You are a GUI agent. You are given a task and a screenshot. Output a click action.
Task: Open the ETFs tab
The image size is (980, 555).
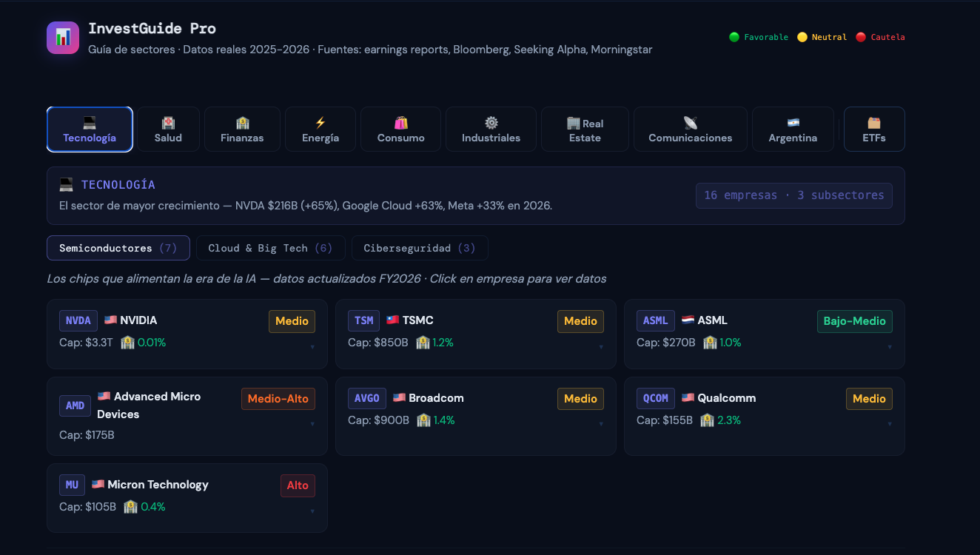coord(874,129)
